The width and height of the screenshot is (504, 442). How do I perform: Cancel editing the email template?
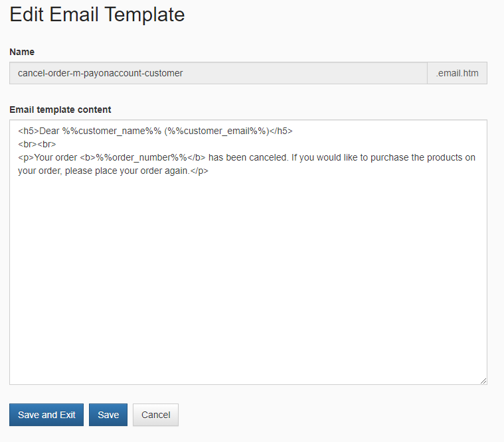pos(155,415)
